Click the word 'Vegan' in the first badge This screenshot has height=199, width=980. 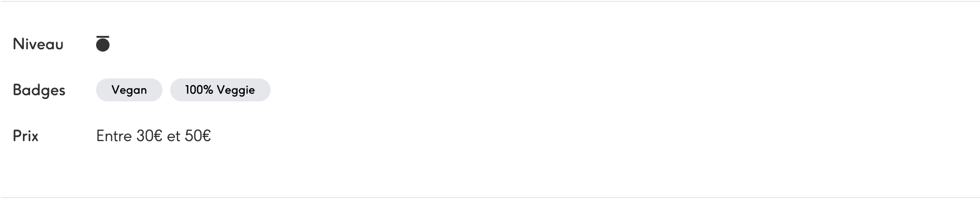click(129, 90)
